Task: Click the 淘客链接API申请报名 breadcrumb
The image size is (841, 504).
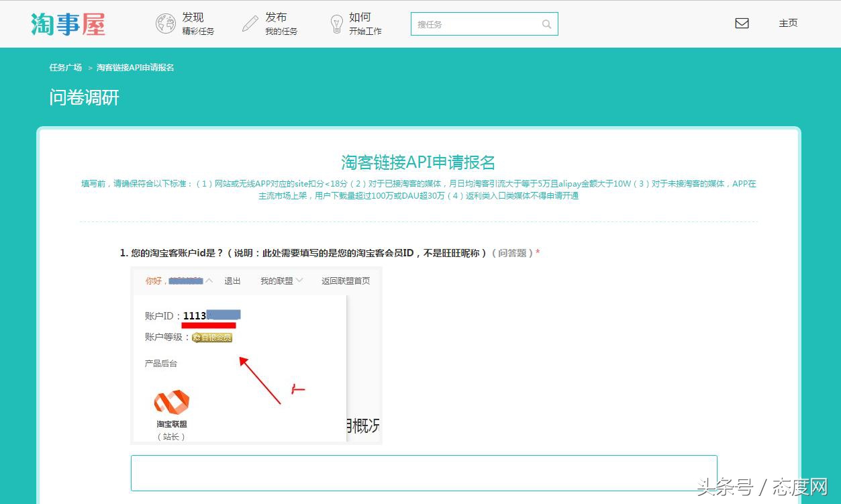Action: click(135, 67)
